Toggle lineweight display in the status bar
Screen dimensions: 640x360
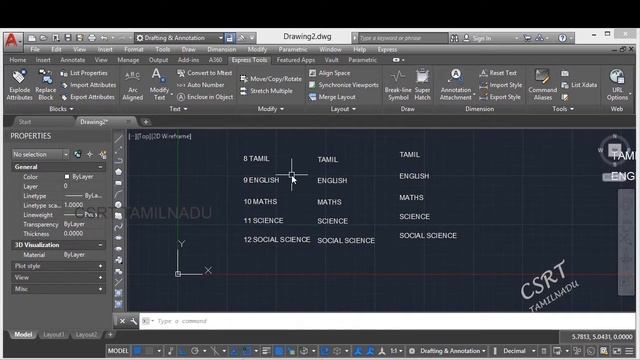point(266,351)
